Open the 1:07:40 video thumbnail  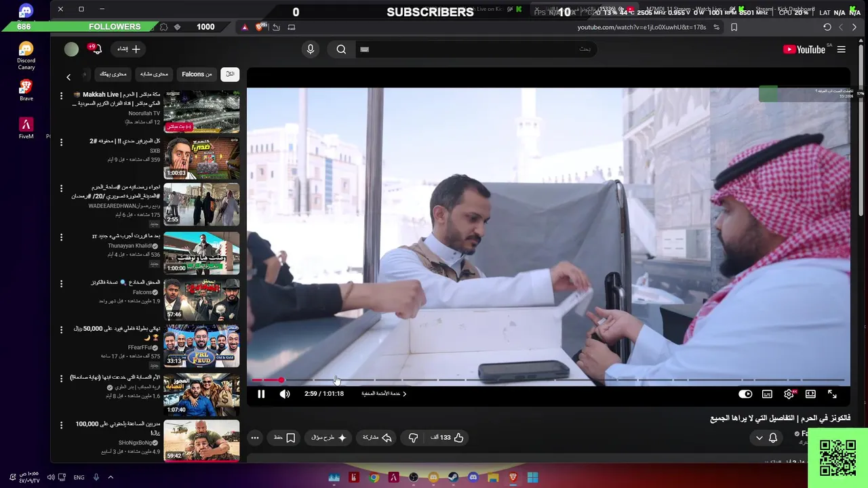pos(201,394)
